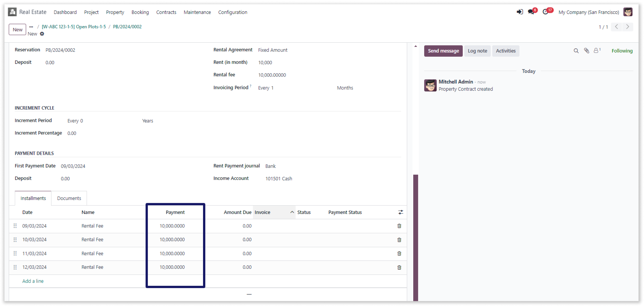
Task: Go to previous record with left chevron
Action: 616,27
